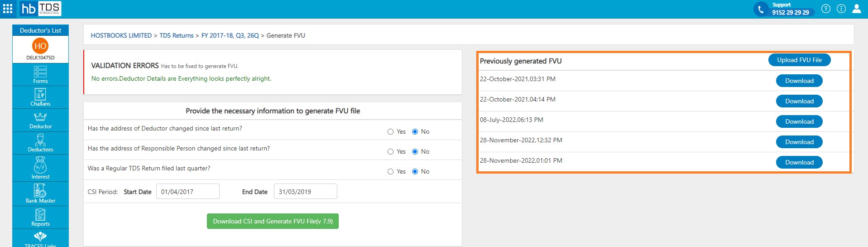Click the CSI End Date field

pyautogui.click(x=306, y=191)
